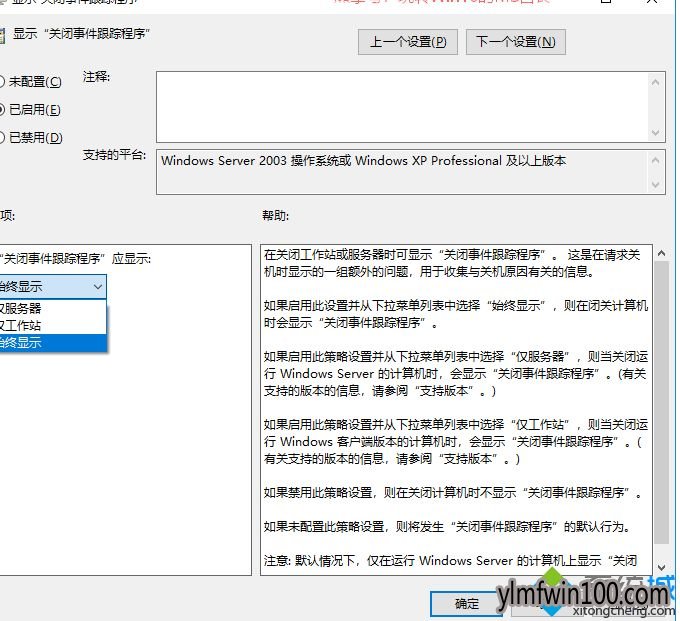Select the 未配置(C) radio option
Image resolution: width=680 pixels, height=621 pixels.
(x=1, y=82)
